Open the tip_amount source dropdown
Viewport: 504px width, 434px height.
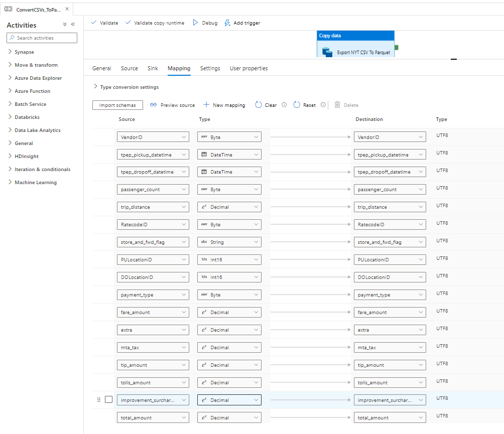tap(153, 365)
